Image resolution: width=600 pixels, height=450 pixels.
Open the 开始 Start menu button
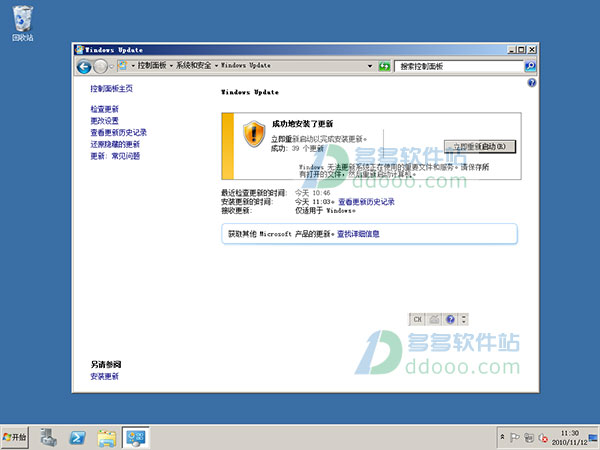coord(15,437)
